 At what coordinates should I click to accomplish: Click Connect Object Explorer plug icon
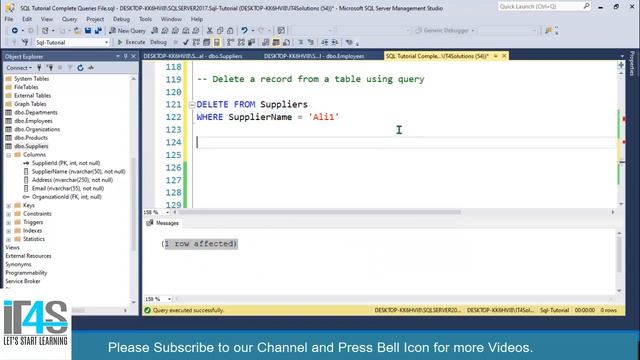pyautogui.click(x=39, y=68)
